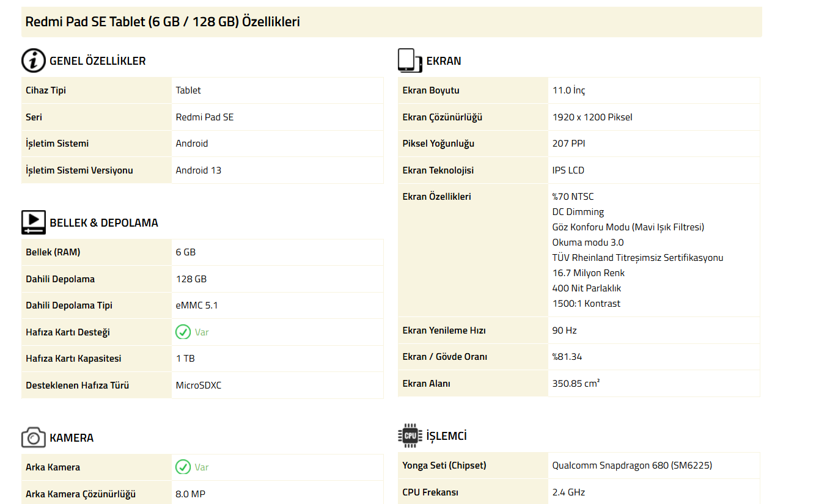Viewport: 827px width, 504px height.
Task: Click the info icon beside Genel Özellikler
Action: pyautogui.click(x=34, y=60)
